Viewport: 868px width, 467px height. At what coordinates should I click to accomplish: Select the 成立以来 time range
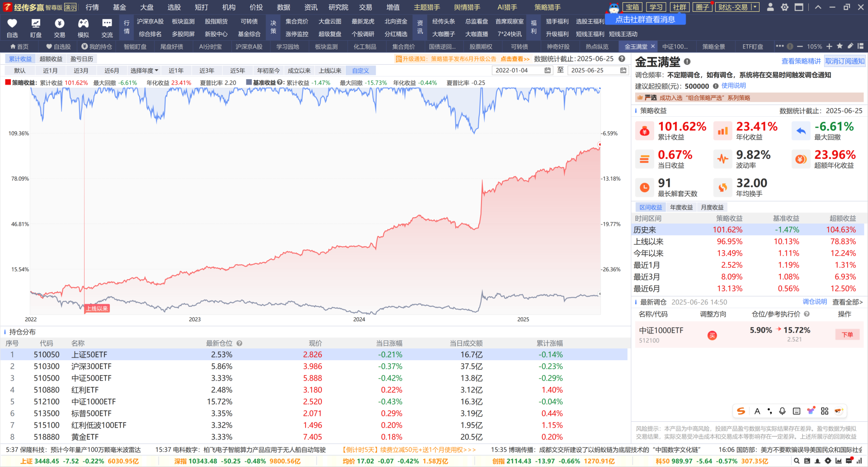click(299, 71)
